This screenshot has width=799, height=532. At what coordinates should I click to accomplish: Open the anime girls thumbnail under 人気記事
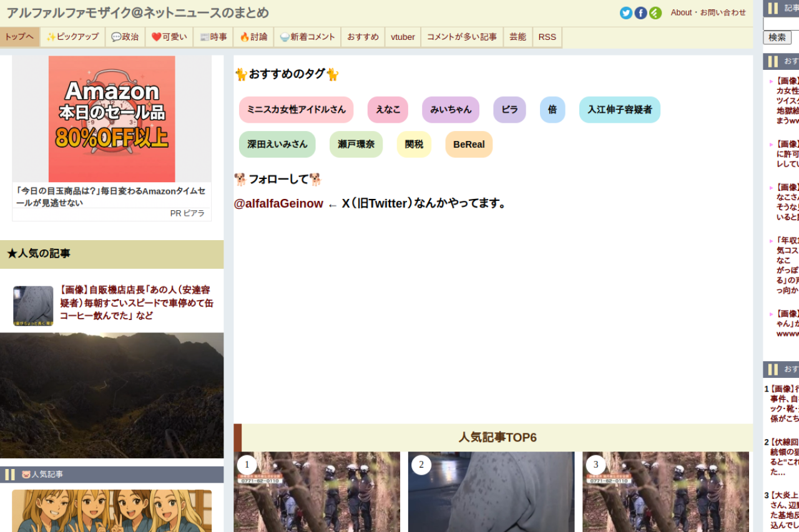(112, 511)
